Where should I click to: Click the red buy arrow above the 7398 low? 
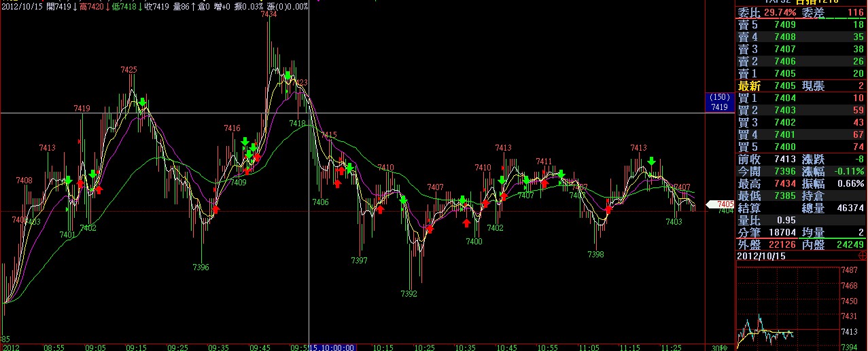tap(608, 210)
